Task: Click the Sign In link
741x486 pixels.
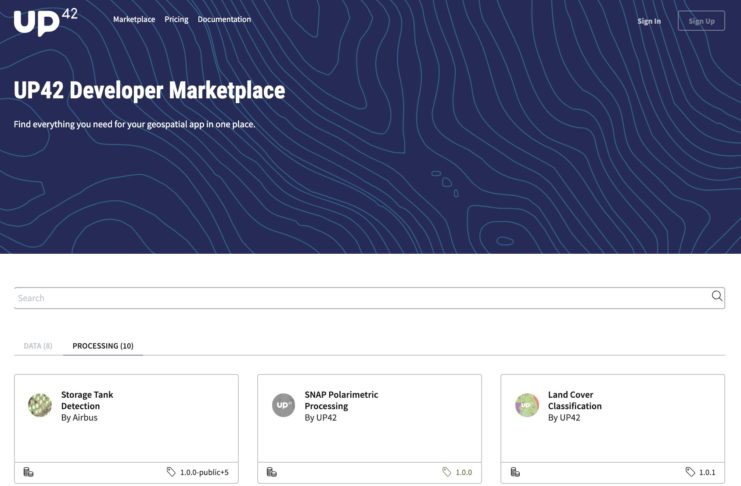Action: coord(649,21)
